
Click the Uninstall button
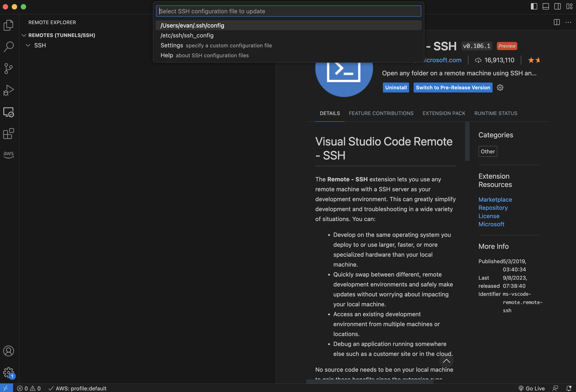pos(396,88)
